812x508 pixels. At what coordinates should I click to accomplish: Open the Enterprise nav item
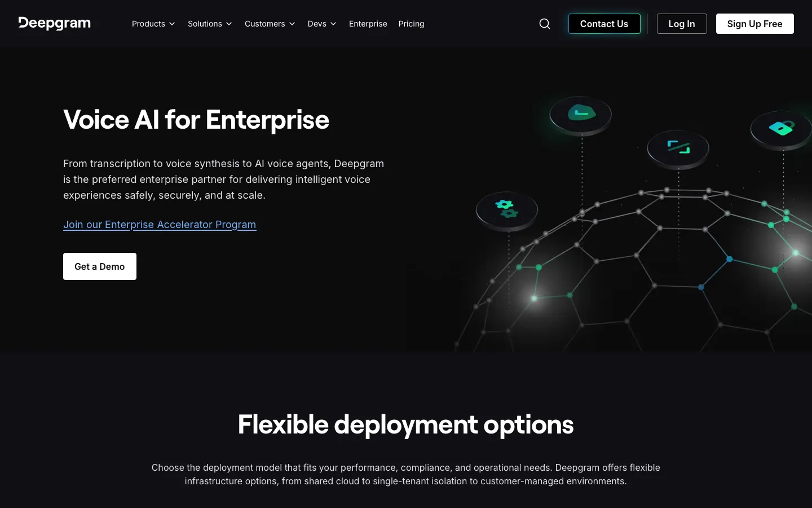tap(368, 24)
